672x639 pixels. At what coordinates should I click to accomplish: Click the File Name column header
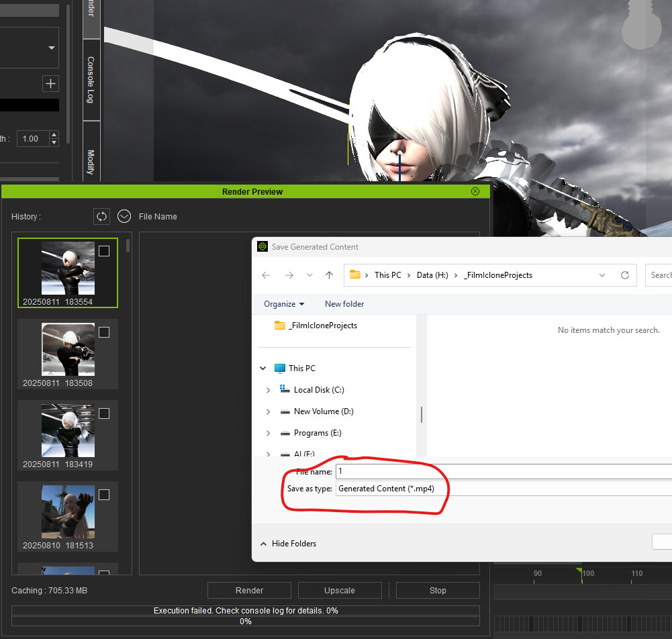coord(158,216)
